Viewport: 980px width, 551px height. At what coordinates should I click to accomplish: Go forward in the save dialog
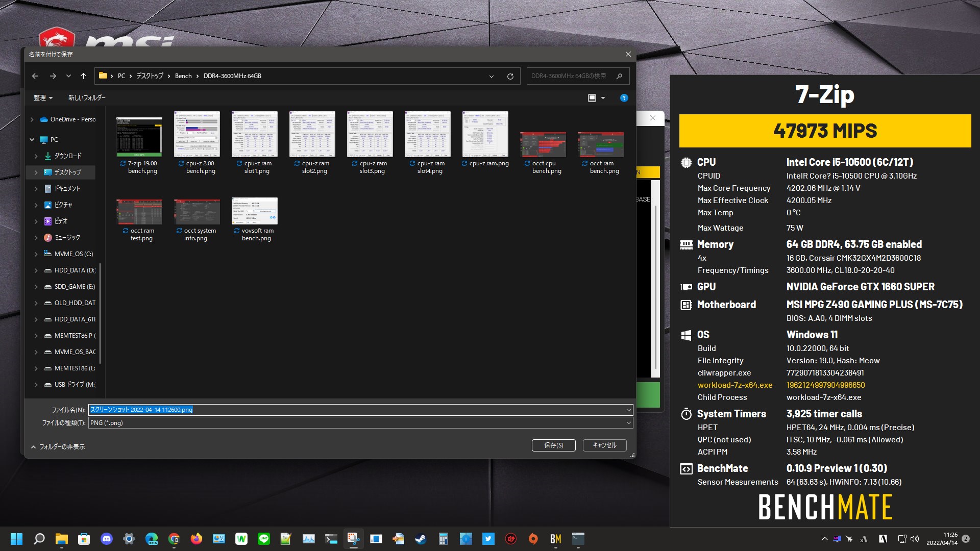click(53, 76)
